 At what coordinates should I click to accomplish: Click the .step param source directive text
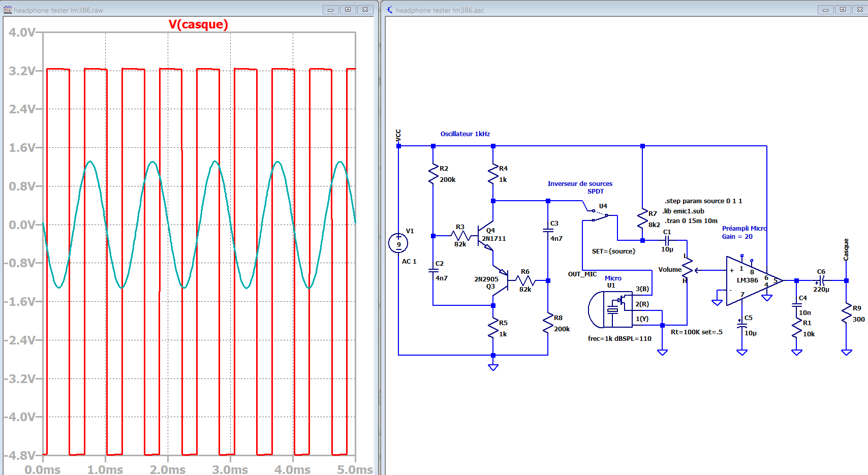(703, 201)
